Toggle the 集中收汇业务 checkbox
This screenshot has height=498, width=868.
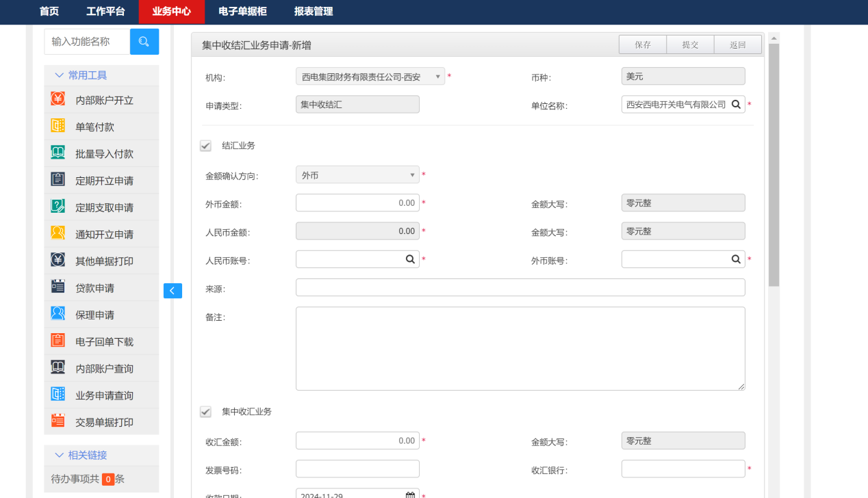tap(205, 412)
